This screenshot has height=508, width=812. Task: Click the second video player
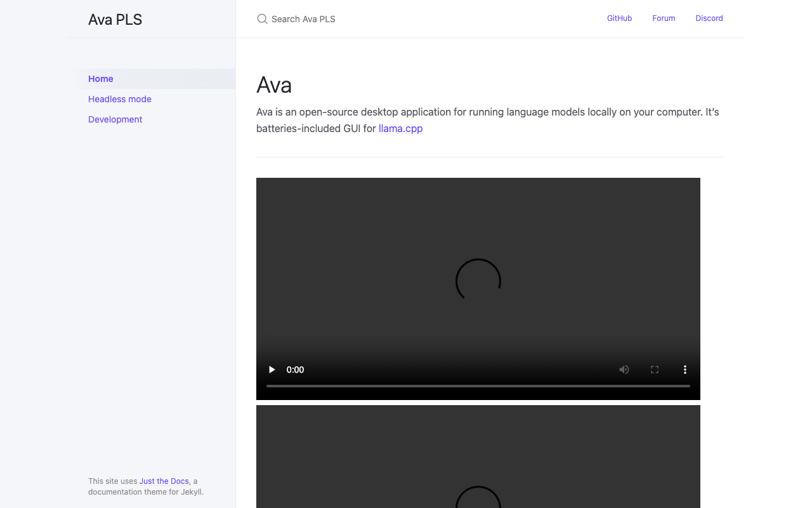pyautogui.click(x=478, y=457)
